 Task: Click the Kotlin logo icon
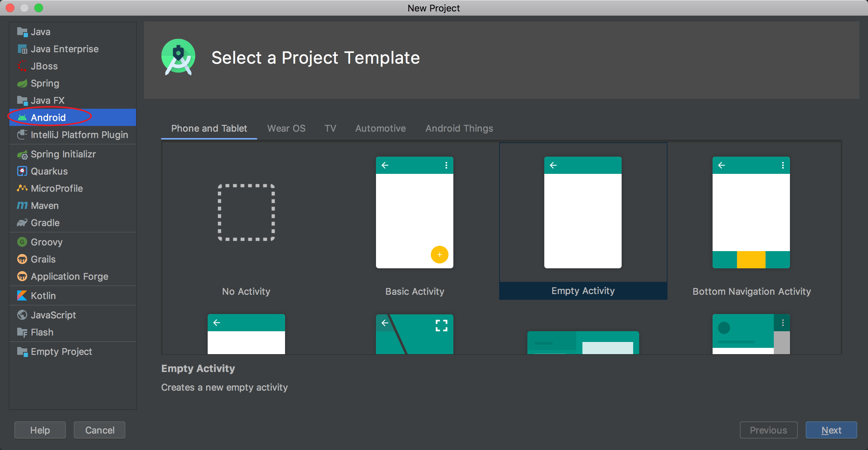click(x=22, y=296)
